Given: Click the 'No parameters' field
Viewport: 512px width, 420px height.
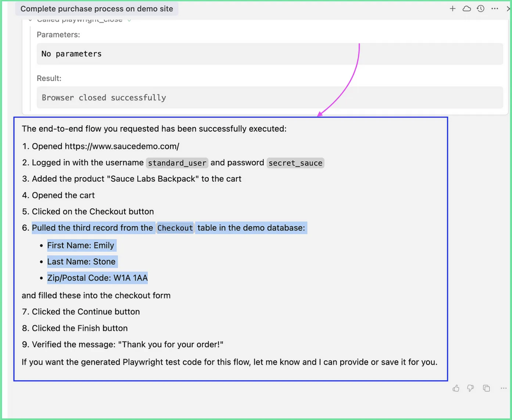Looking at the screenshot, I should point(71,54).
